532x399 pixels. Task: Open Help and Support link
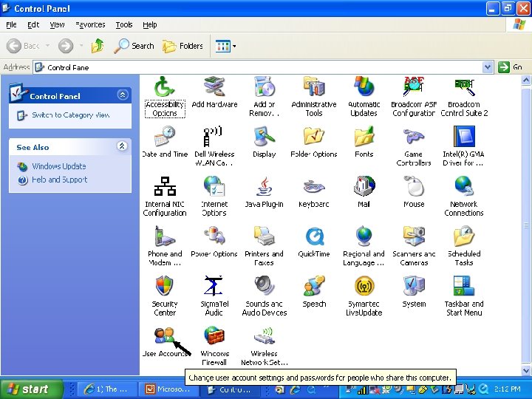point(59,180)
